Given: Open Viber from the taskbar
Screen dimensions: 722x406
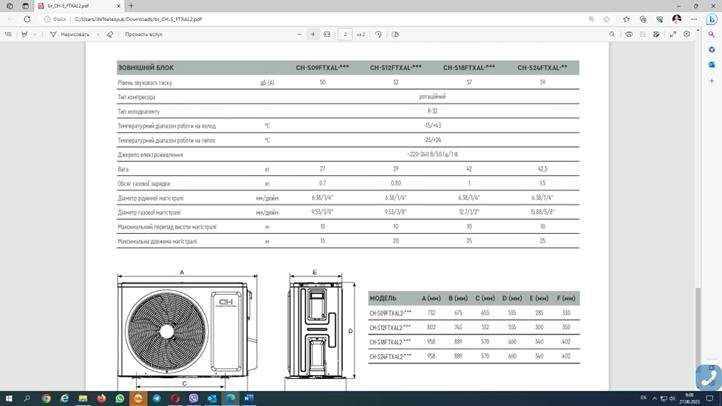Looking at the screenshot, I should point(193,399).
